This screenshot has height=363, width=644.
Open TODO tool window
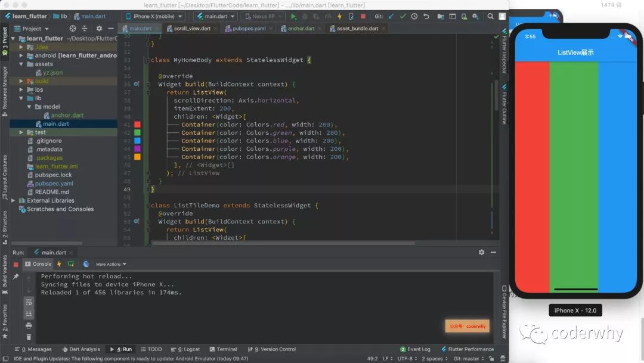pos(151,349)
